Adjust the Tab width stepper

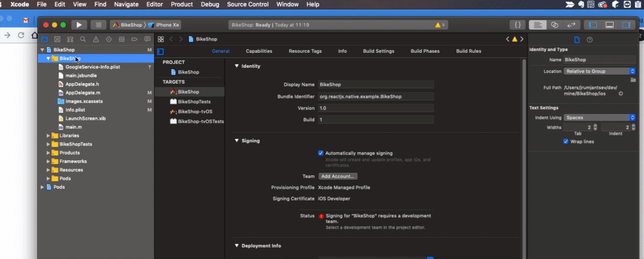[595, 128]
